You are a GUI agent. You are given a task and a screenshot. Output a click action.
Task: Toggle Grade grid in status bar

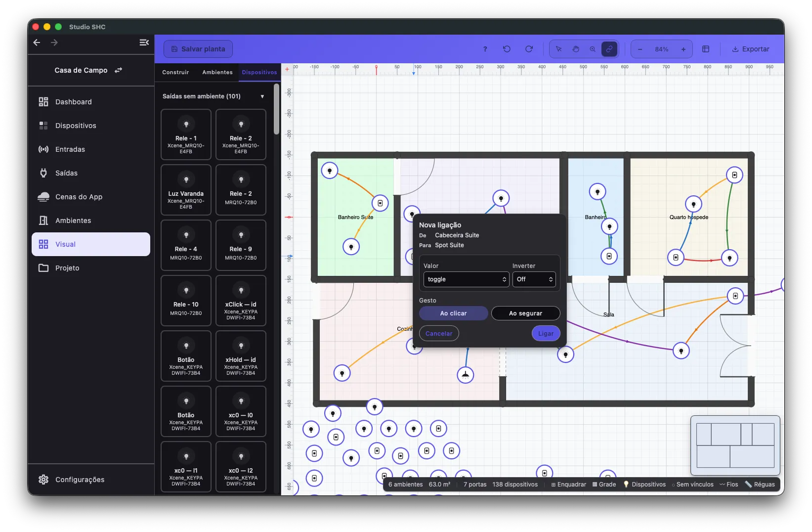604,485
